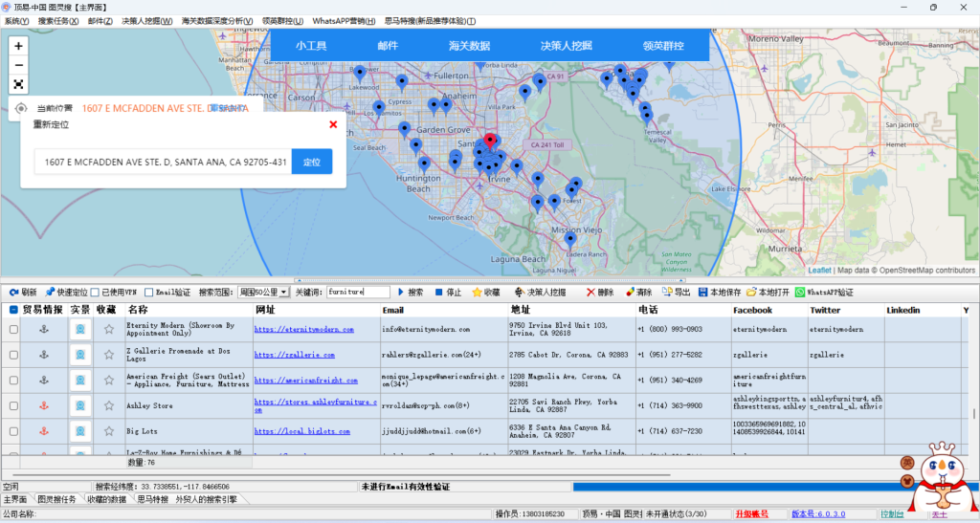Open trade intelligence anchor icon for Eternity Modern
980x523 pixels.
tap(43, 329)
